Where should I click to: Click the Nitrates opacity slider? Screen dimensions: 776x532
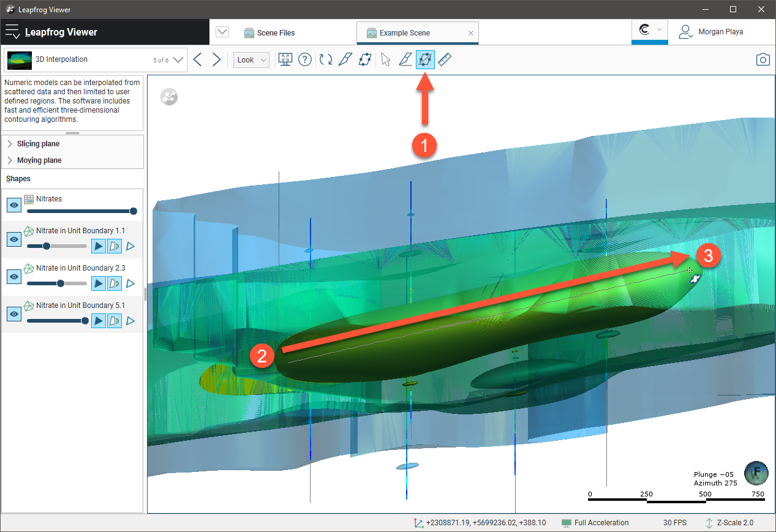coord(80,211)
